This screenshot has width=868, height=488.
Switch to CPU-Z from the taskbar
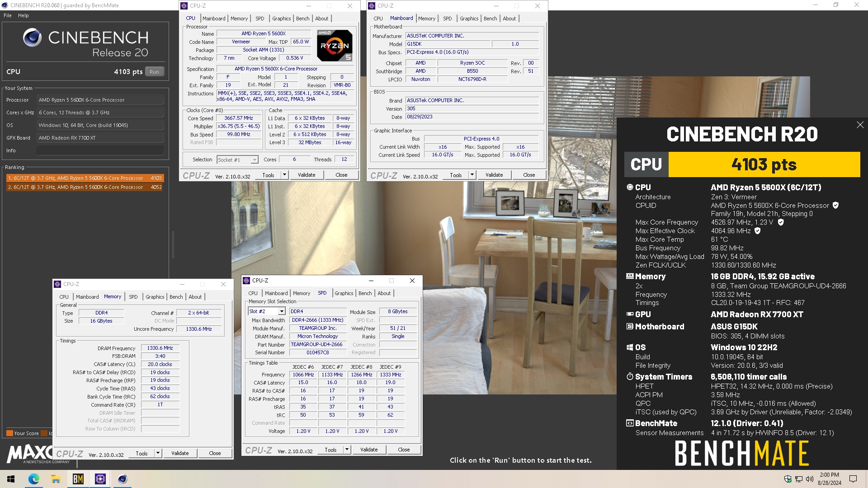(100, 479)
